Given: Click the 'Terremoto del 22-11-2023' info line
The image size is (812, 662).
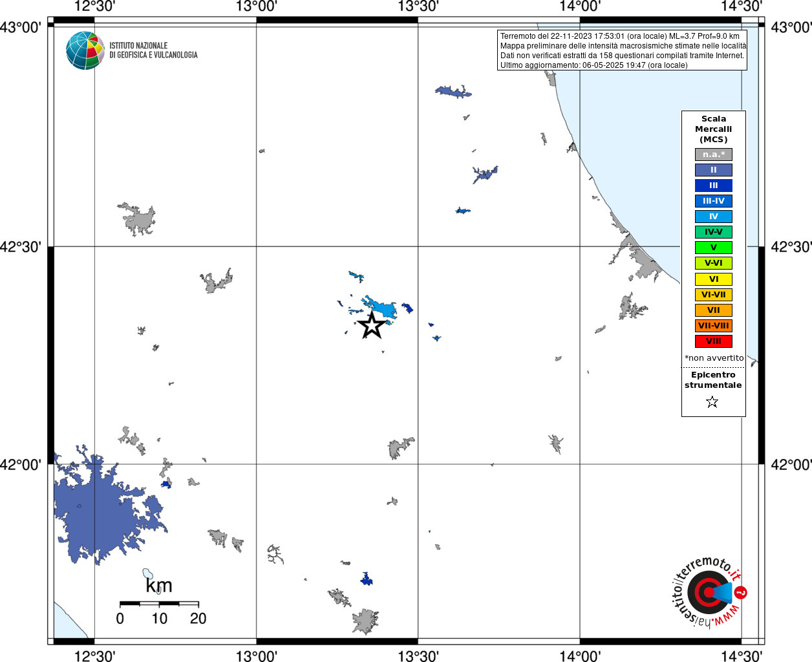Looking at the screenshot, I should [620, 36].
